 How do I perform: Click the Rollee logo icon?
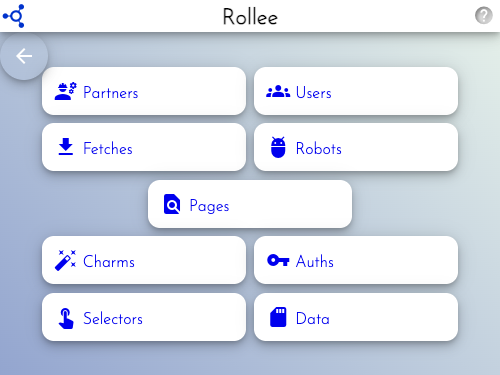pyautogui.click(x=14, y=16)
